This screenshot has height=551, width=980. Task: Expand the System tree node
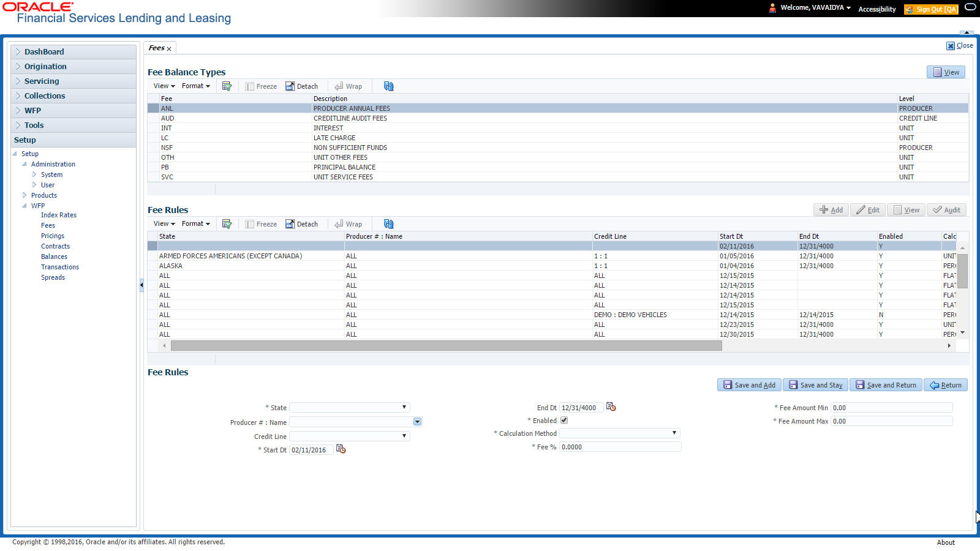tap(34, 174)
